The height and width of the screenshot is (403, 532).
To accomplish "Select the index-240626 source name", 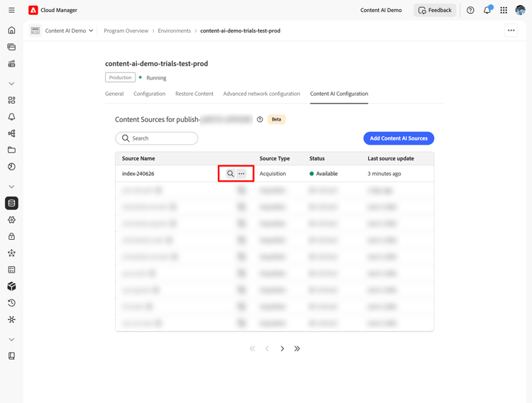I will click(x=138, y=174).
